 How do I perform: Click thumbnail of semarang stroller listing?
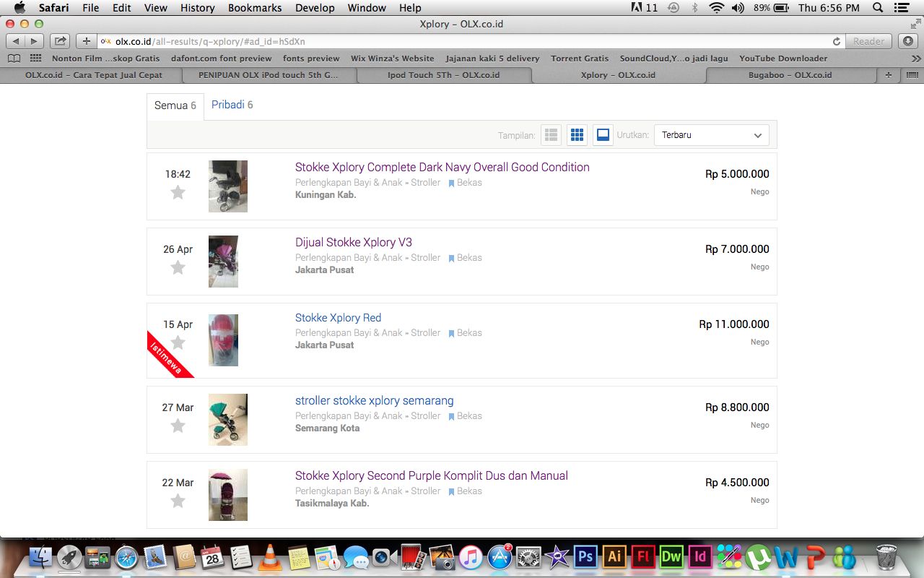point(228,420)
